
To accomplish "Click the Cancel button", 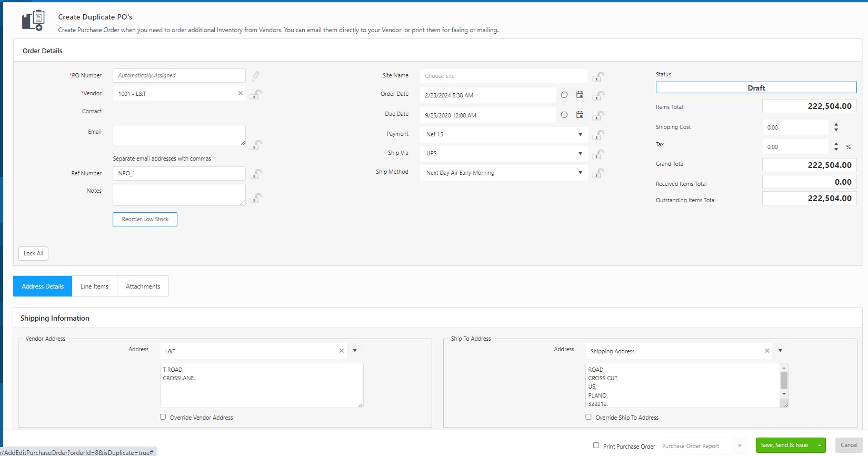I will click(x=849, y=445).
